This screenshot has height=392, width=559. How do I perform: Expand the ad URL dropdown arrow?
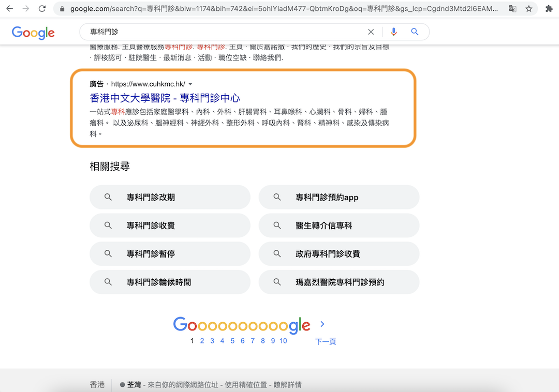[190, 84]
